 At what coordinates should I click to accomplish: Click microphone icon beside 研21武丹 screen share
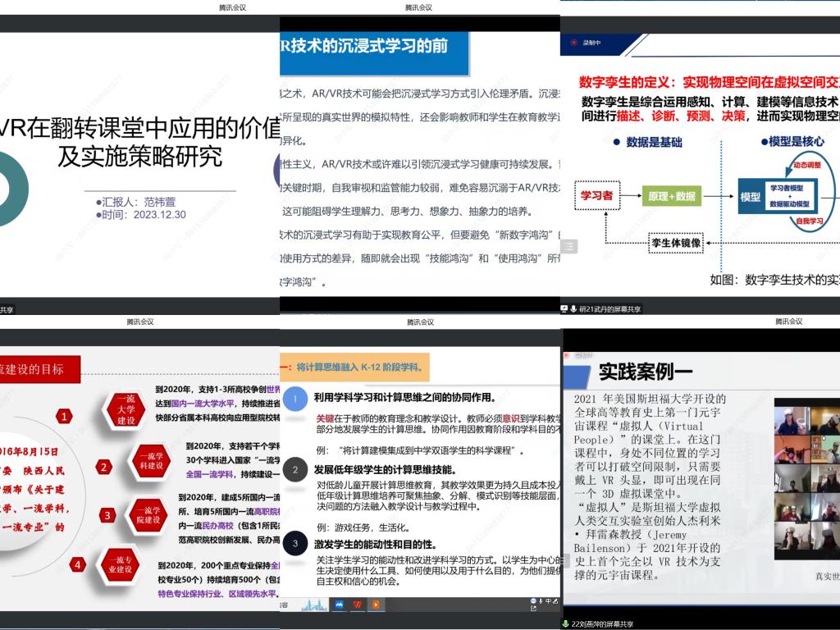[x=573, y=309]
